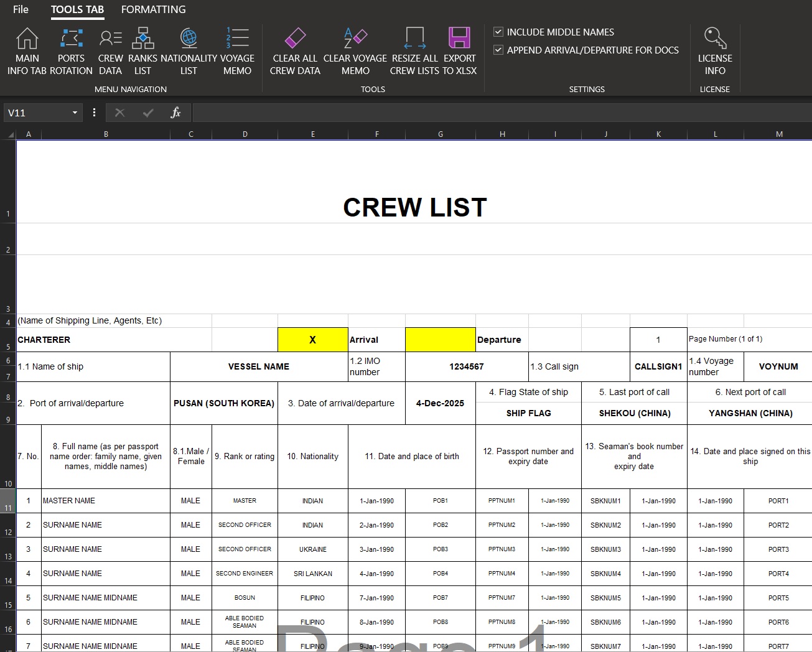The width and height of the screenshot is (812, 652).
Task: Click the Insert Function fx button
Action: click(175, 113)
